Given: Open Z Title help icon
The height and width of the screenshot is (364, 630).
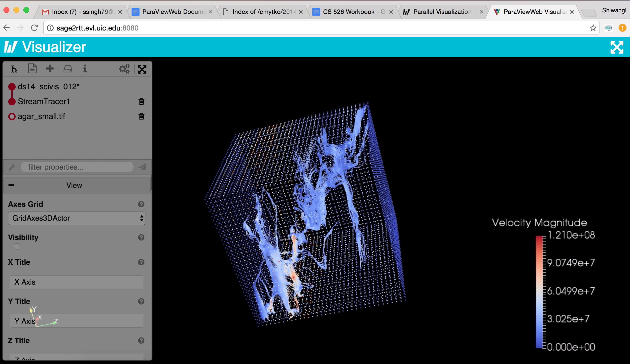Looking at the screenshot, I should click(x=141, y=340).
